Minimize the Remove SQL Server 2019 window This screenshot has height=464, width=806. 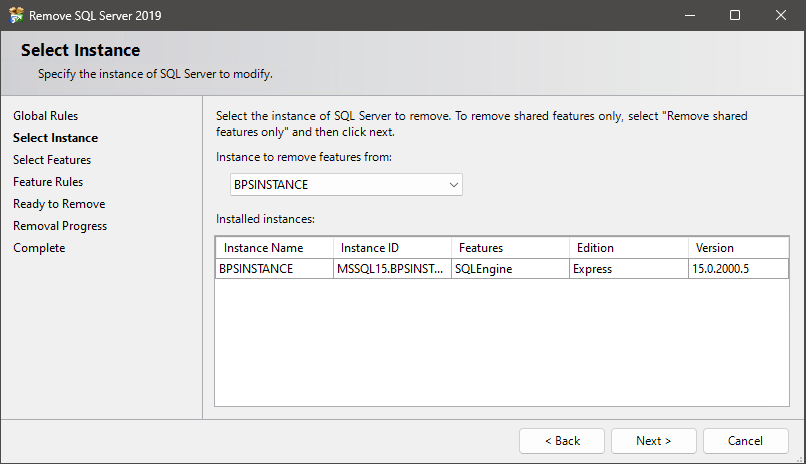690,15
